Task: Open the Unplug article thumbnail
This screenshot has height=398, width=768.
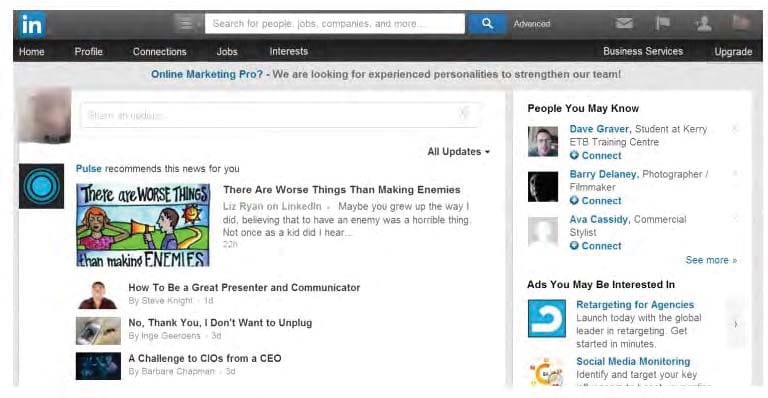Action: click(98, 330)
